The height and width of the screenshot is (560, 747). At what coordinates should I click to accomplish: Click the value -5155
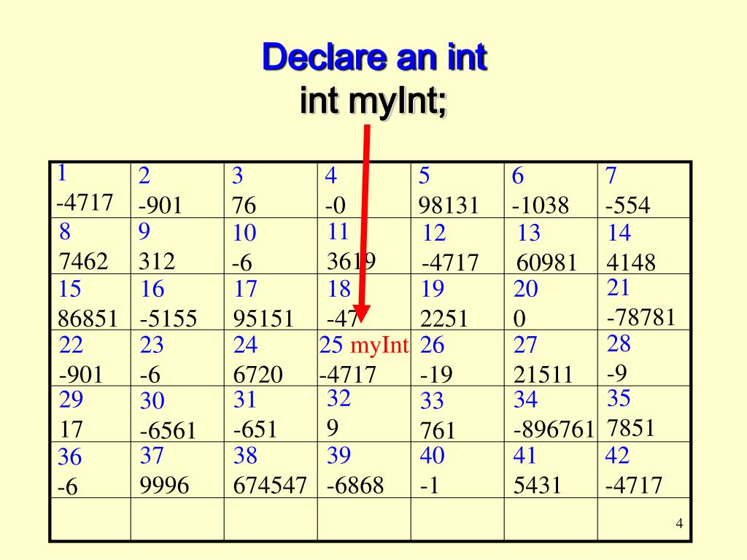169,319
